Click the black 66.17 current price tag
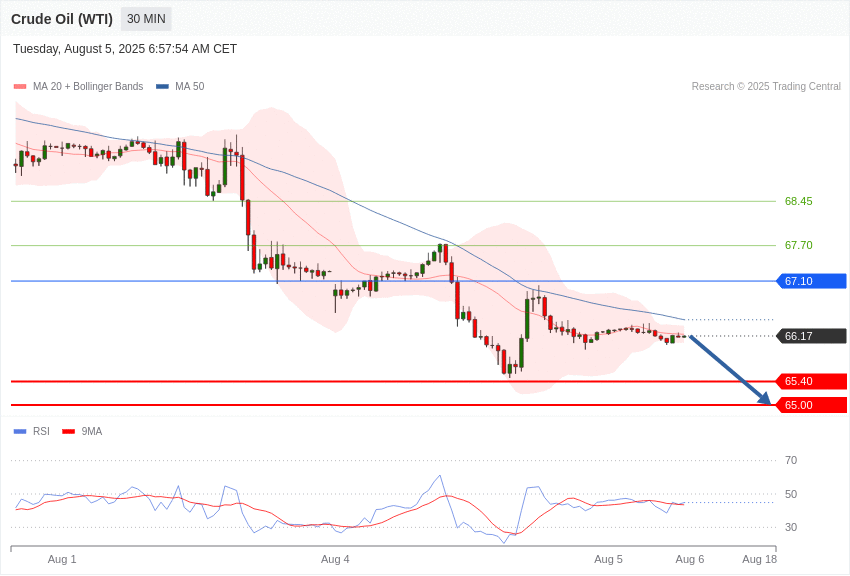850x576 pixels. pyautogui.click(x=812, y=336)
